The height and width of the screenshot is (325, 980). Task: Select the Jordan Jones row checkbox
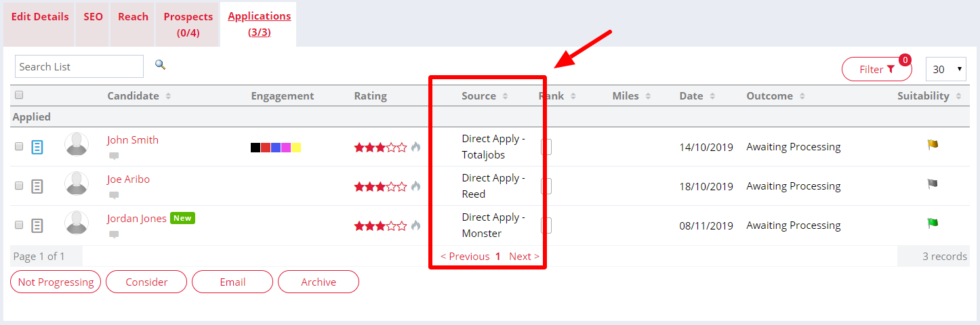pos(19,225)
